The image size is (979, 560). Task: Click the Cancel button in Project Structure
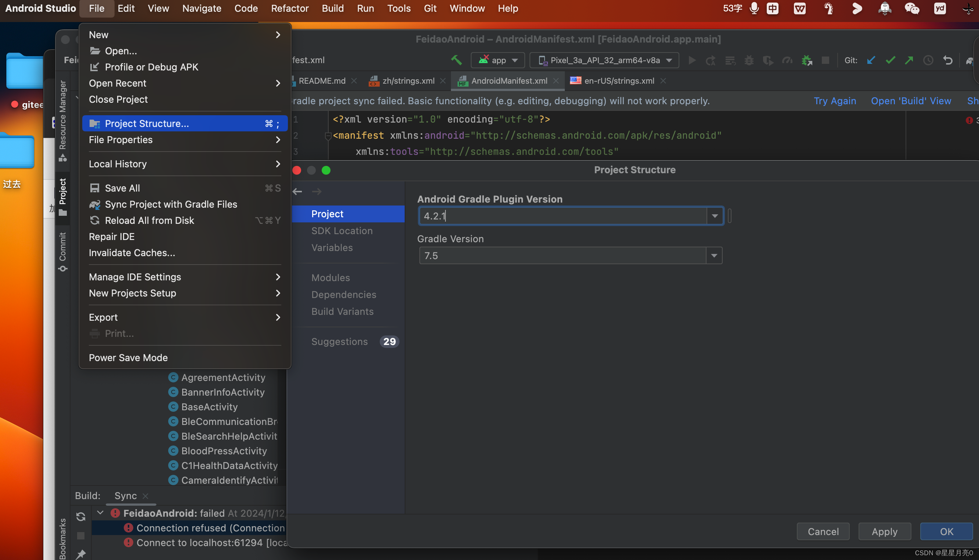(823, 531)
